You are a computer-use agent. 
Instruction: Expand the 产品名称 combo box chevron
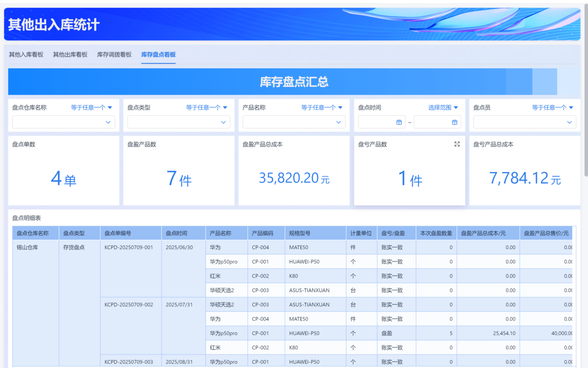pos(339,122)
